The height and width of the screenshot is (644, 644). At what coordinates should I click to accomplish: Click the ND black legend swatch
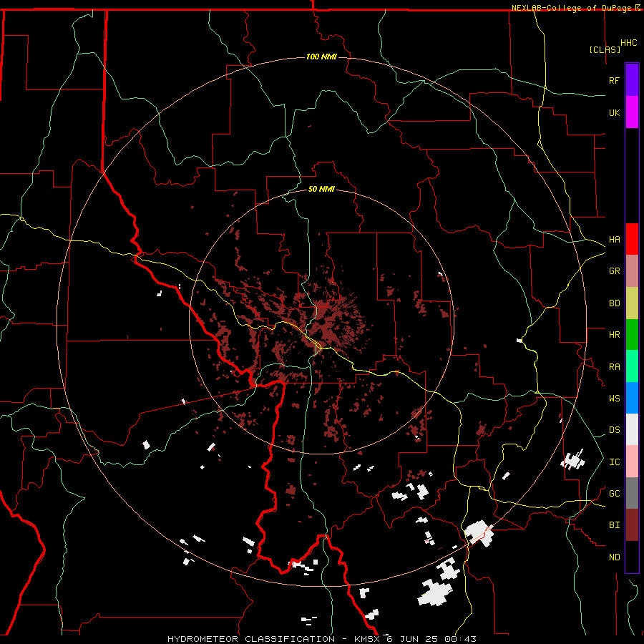coord(632,557)
